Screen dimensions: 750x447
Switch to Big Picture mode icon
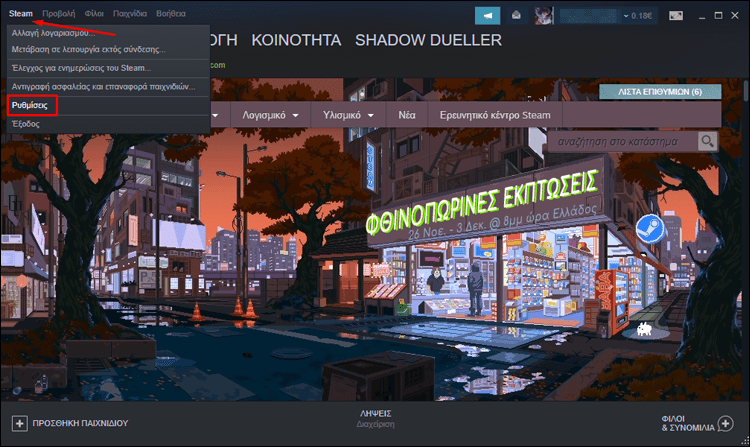click(x=676, y=16)
